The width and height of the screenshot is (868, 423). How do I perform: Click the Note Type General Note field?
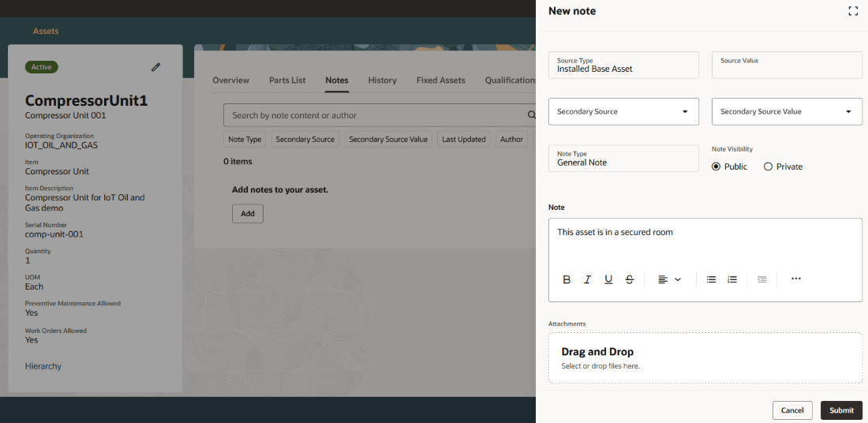(623, 159)
